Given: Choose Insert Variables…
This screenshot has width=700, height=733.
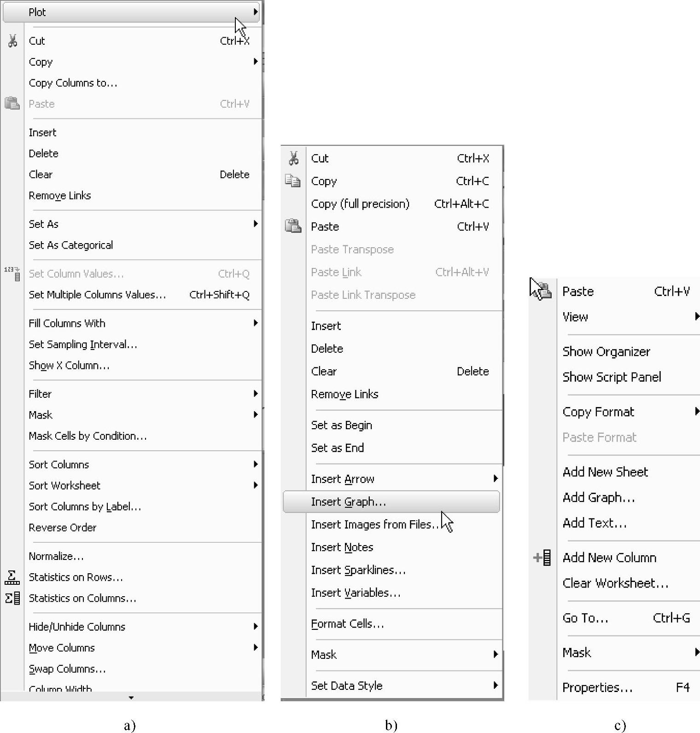Looking at the screenshot, I should pyautogui.click(x=356, y=593).
